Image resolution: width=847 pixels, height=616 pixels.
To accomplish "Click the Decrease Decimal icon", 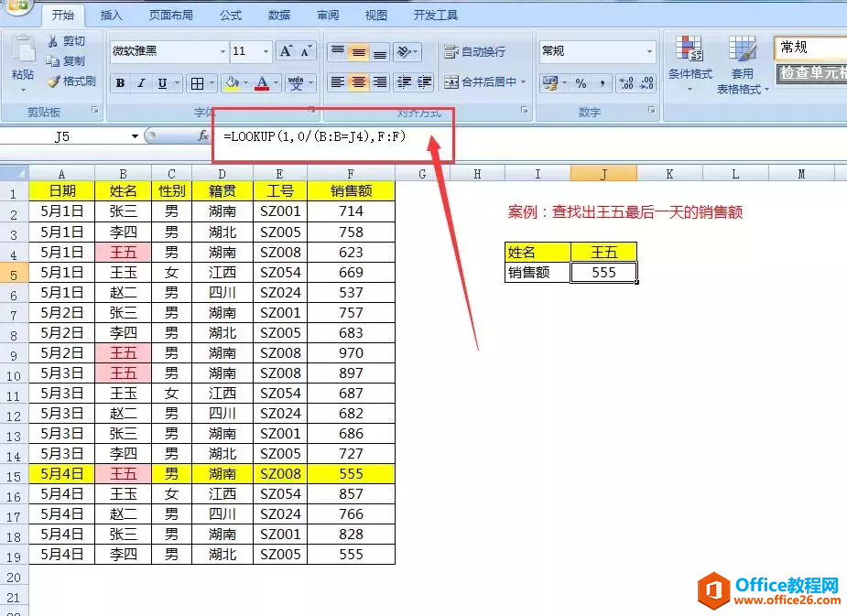I will 646,83.
